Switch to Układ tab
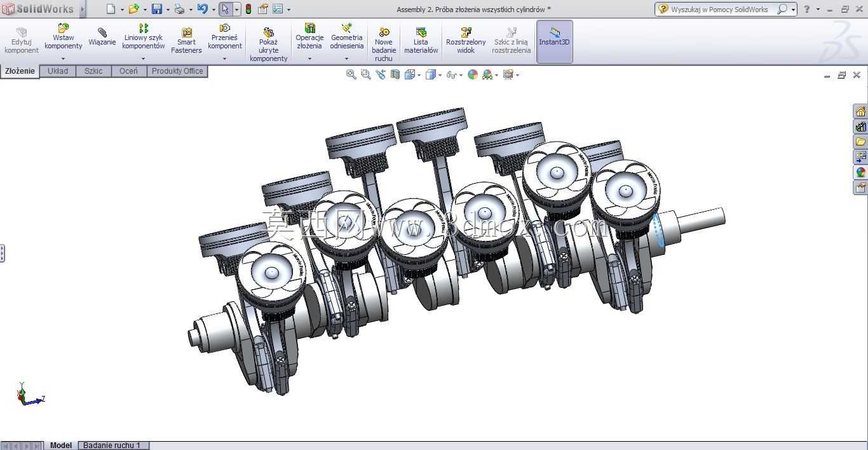868x450 pixels. (x=58, y=71)
